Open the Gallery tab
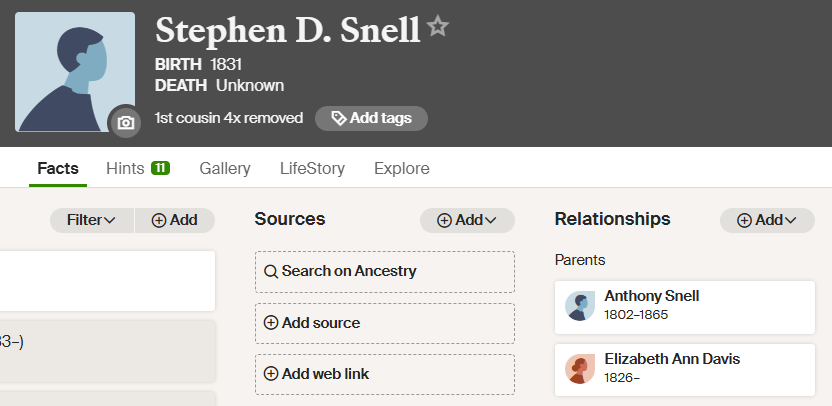 coord(225,168)
